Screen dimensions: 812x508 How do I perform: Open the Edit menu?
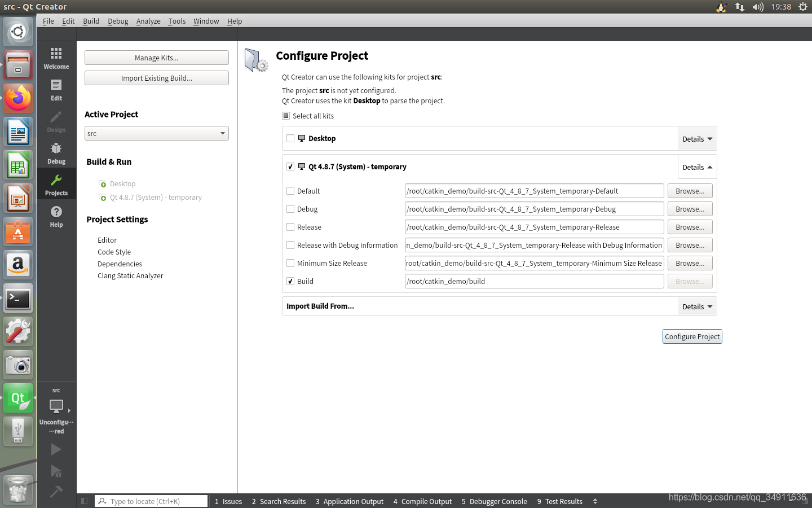click(x=68, y=21)
